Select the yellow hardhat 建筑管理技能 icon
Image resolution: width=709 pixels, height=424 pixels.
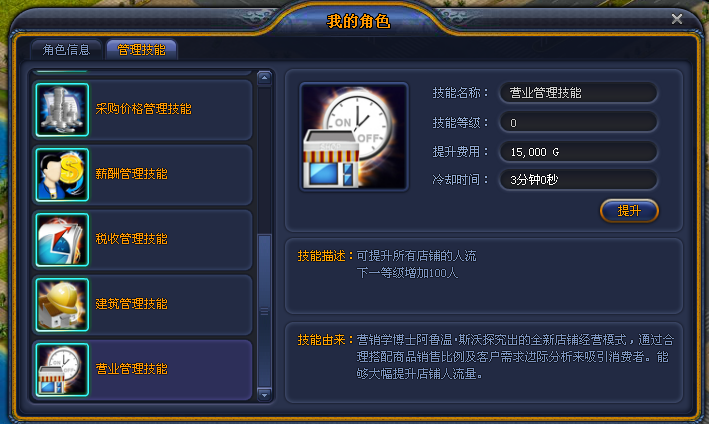[x=62, y=305]
